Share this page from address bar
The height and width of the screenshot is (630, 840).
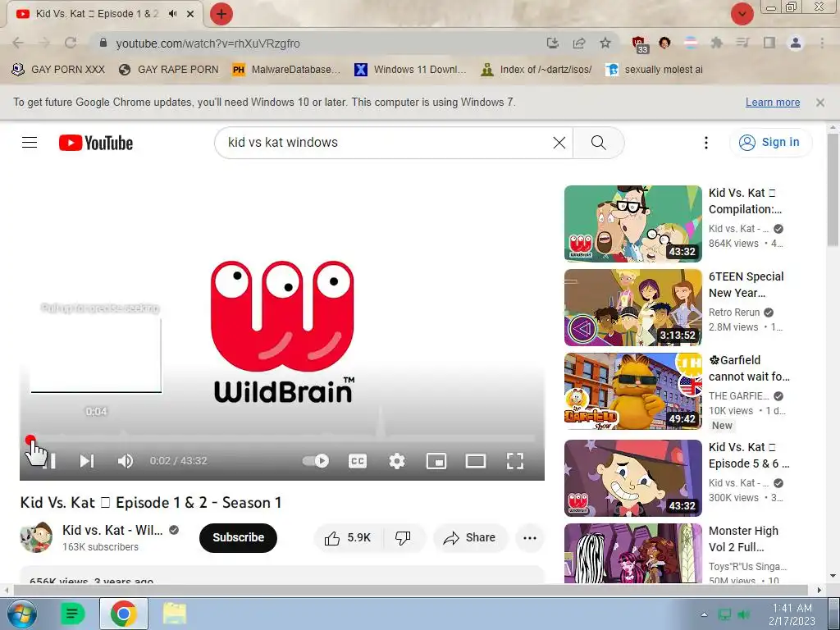[x=579, y=43]
